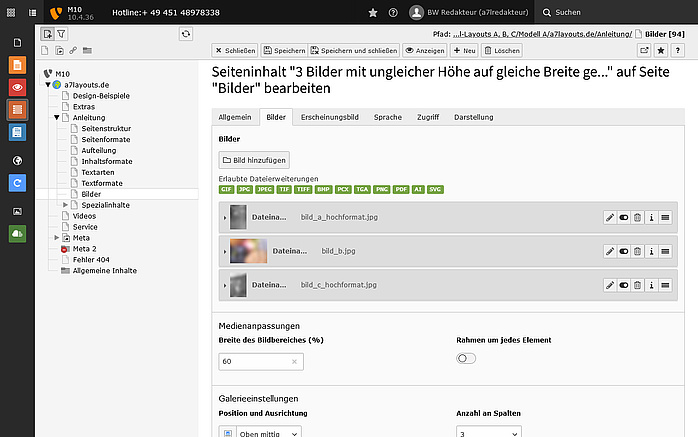Switch to the Bilder tab
This screenshot has width=698, height=437.
click(276, 117)
